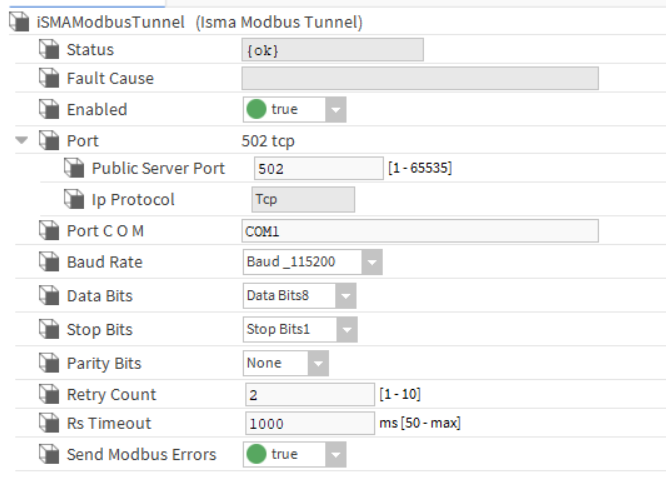Open the Baud Rate dropdown
Image resolution: width=666 pixels, height=481 pixels.
371,263
